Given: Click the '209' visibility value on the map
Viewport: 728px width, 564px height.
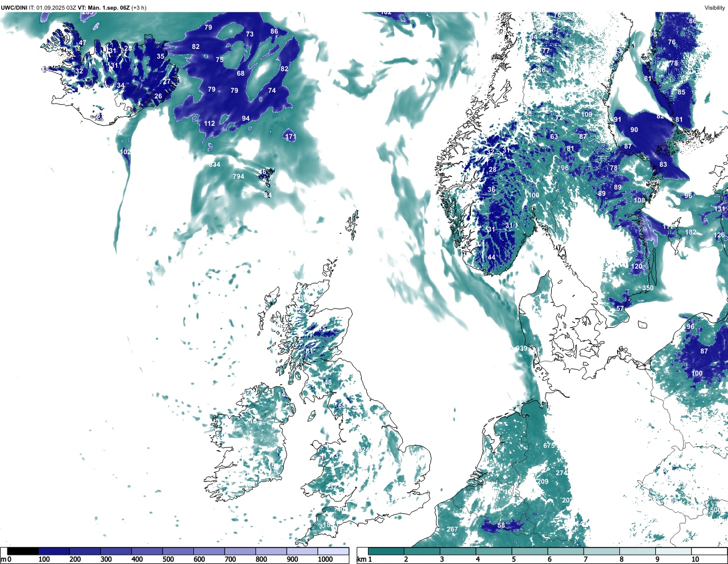Looking at the screenshot, I should point(543,482).
